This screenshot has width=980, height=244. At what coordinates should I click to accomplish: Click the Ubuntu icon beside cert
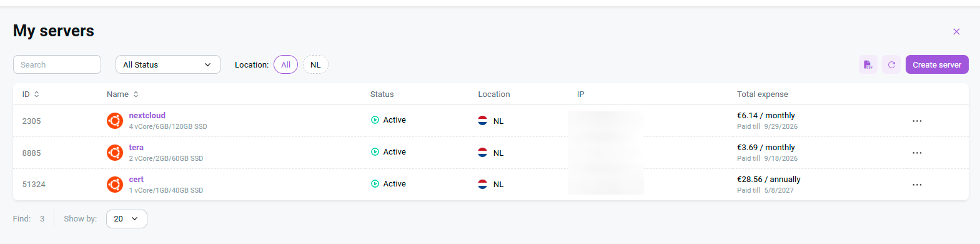click(x=115, y=185)
